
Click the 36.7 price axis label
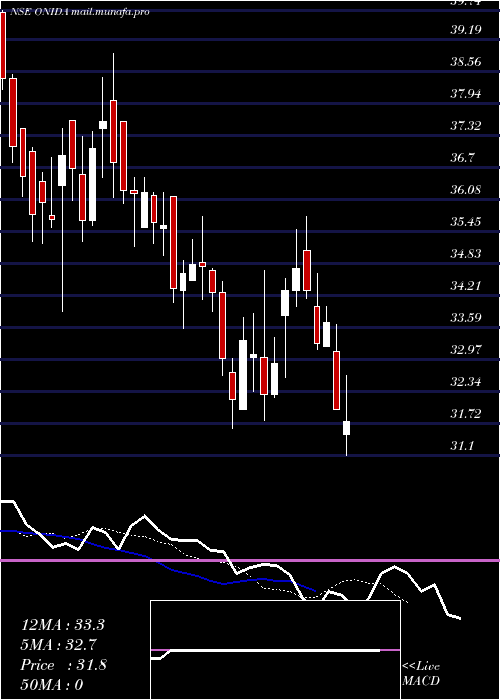pyautogui.click(x=462, y=158)
